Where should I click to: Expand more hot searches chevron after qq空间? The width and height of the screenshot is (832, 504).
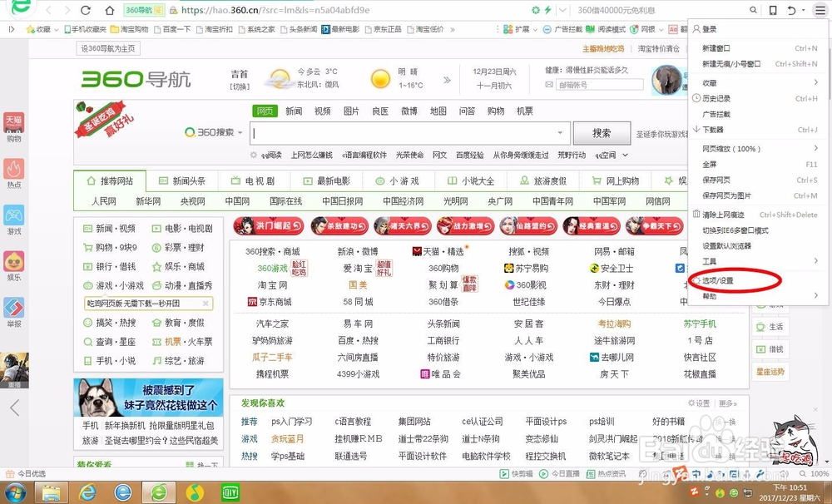(x=625, y=155)
